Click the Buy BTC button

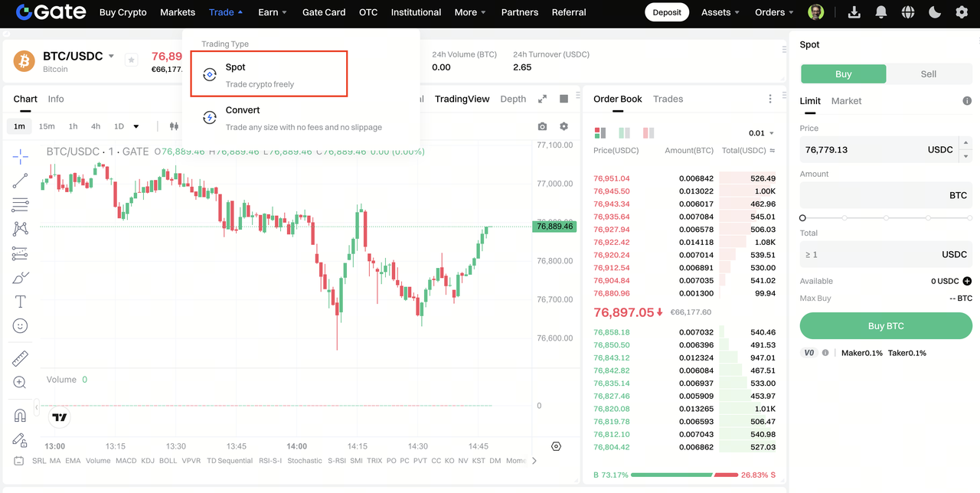(886, 326)
